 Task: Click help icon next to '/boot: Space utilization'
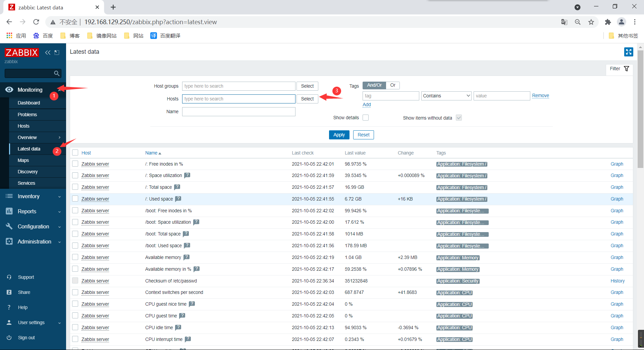pos(196,222)
